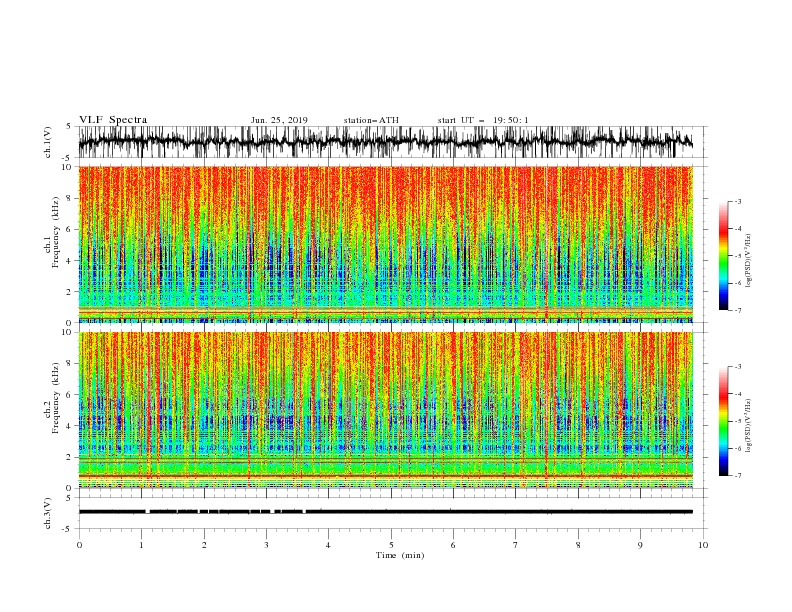Click the 'VLF Spectra' title text
This screenshot has height=612, width=792.
coord(113,120)
